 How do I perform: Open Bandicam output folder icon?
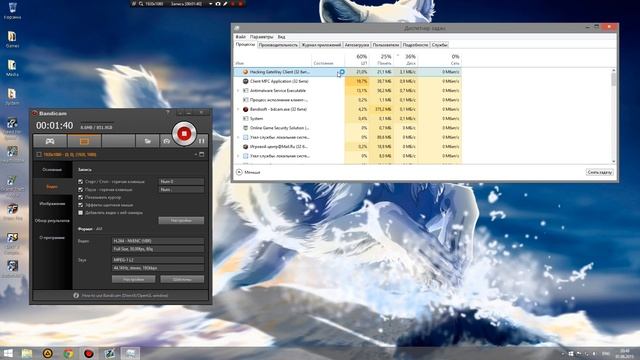coord(147,141)
